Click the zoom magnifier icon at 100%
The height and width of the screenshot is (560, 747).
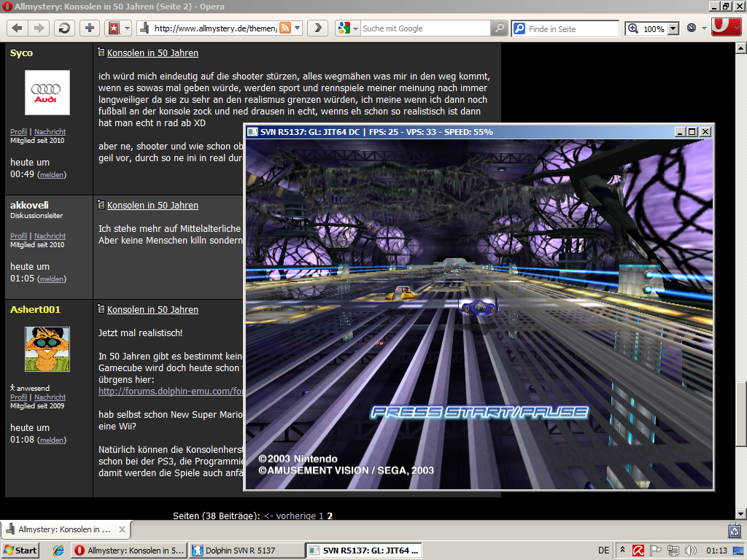pos(633,28)
